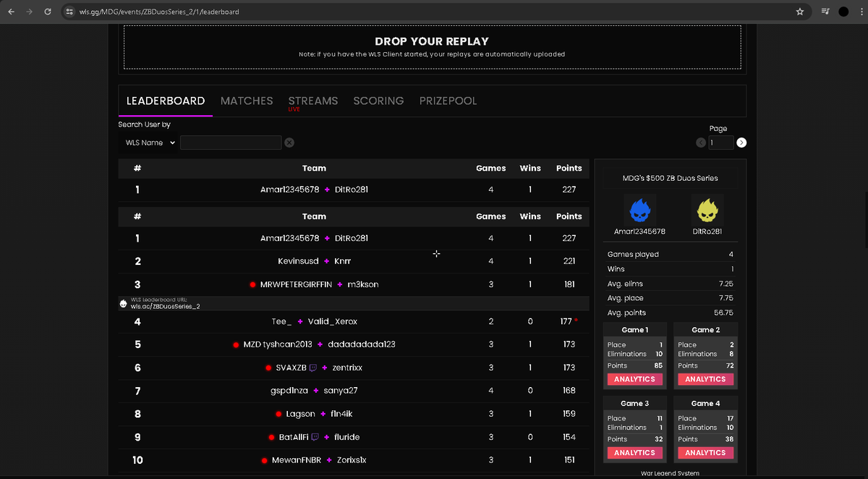Click MDG's $500 ZB Duos Series title
This screenshot has height=479, width=868.
click(670, 178)
